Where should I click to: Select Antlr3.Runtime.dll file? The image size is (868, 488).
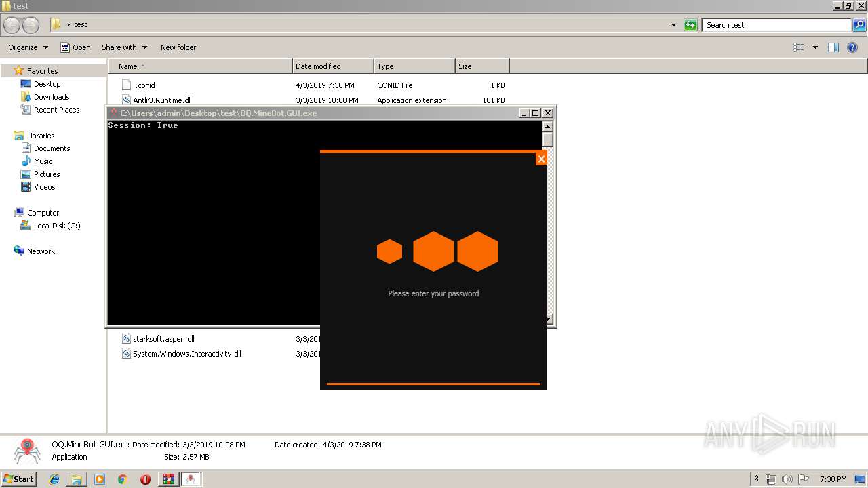[x=162, y=100]
